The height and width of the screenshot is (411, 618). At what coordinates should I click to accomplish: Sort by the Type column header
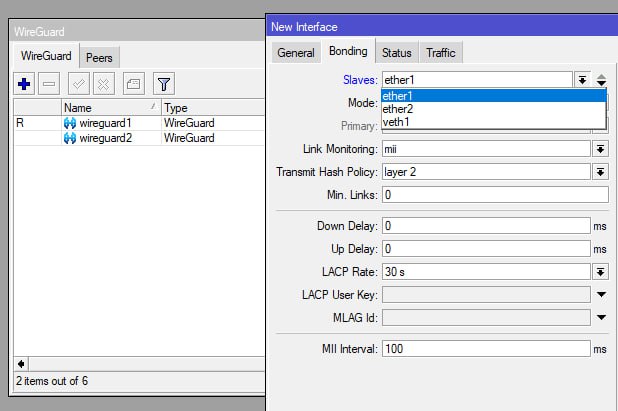pyautogui.click(x=213, y=108)
